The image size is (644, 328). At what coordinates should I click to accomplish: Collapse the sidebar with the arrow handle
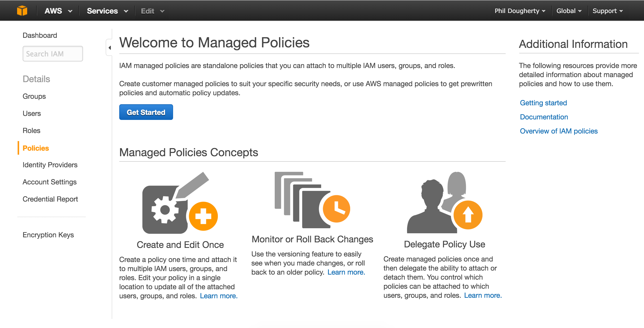click(x=109, y=48)
